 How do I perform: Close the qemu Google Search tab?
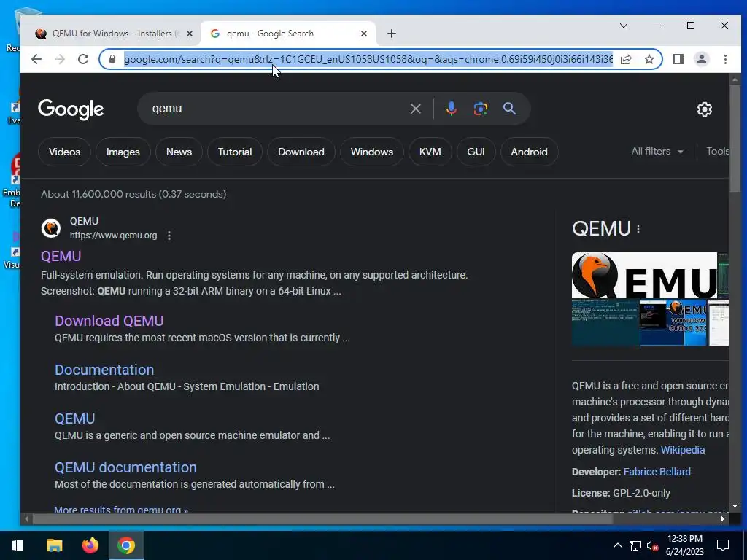(363, 34)
